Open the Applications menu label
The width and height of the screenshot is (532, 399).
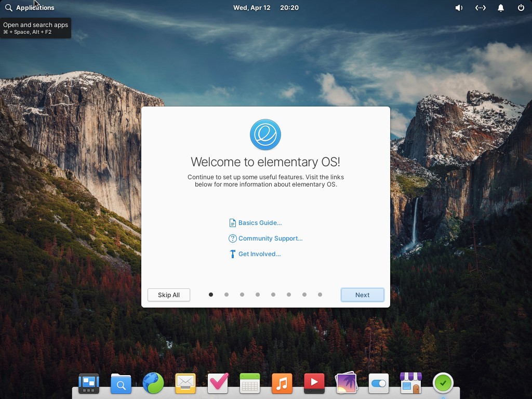click(35, 7)
